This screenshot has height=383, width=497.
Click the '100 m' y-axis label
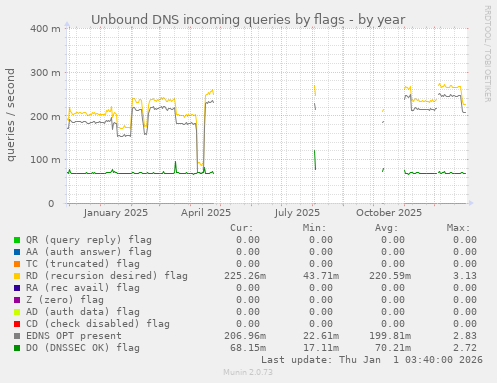(x=45, y=160)
